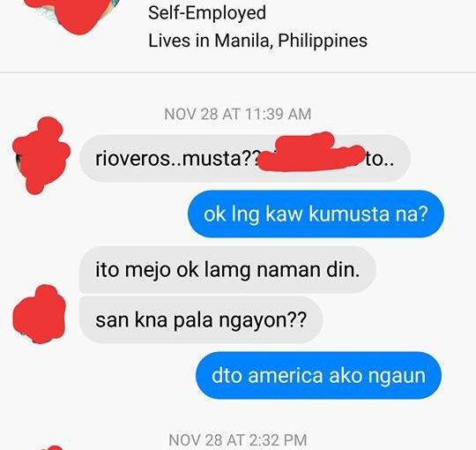Select the 'ito mejo ok lamg naman din.' message
Viewport: 476px width, 450px height.
pos(227,269)
